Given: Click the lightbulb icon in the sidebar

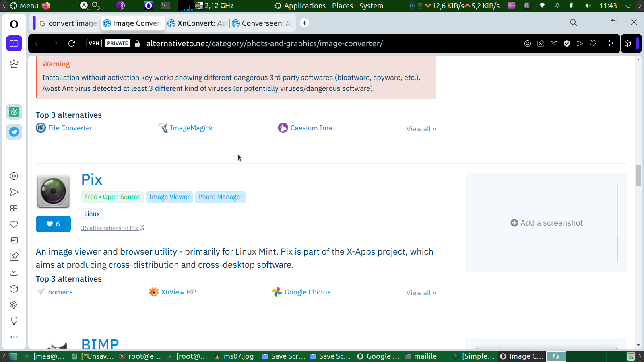Looking at the screenshot, I should tap(14, 321).
